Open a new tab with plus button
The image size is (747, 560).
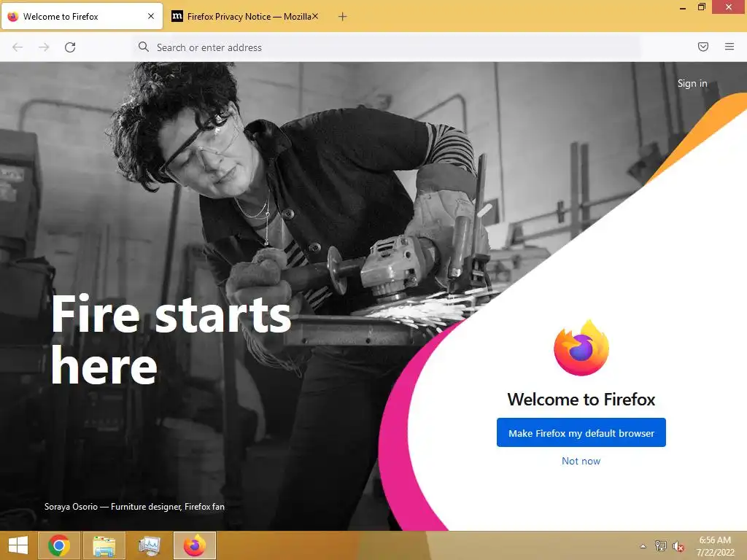pos(342,17)
